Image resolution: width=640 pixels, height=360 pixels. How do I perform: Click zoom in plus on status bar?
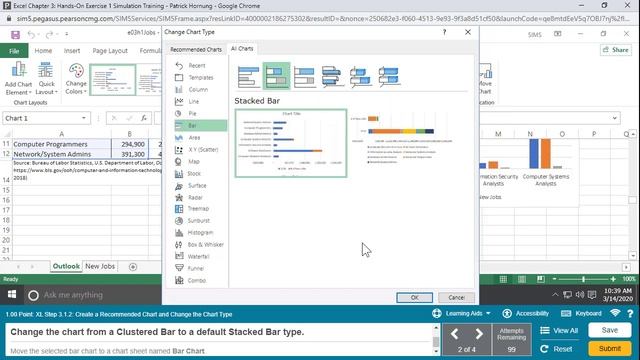click(x=613, y=279)
